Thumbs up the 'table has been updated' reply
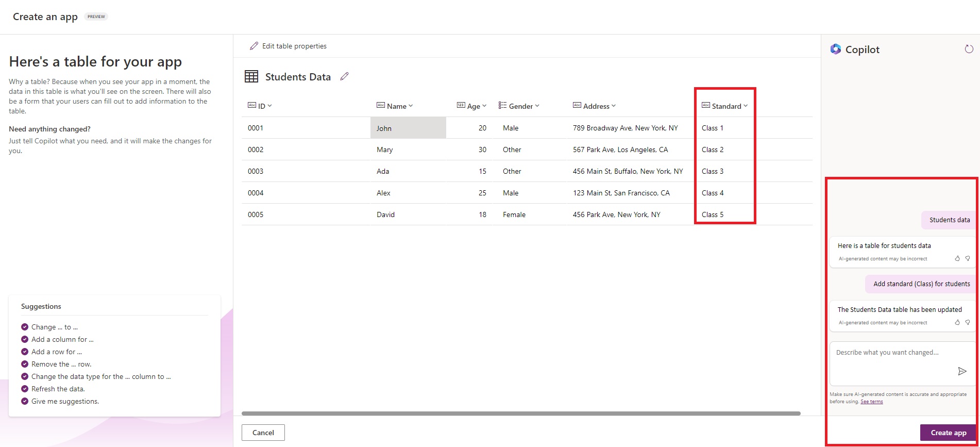The width and height of the screenshot is (980, 447). click(957, 323)
